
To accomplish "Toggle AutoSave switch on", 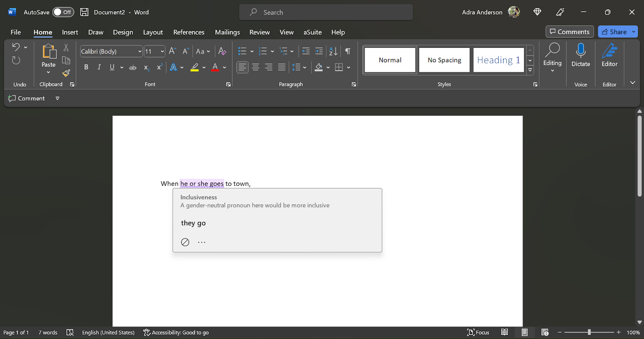I will click(x=63, y=12).
